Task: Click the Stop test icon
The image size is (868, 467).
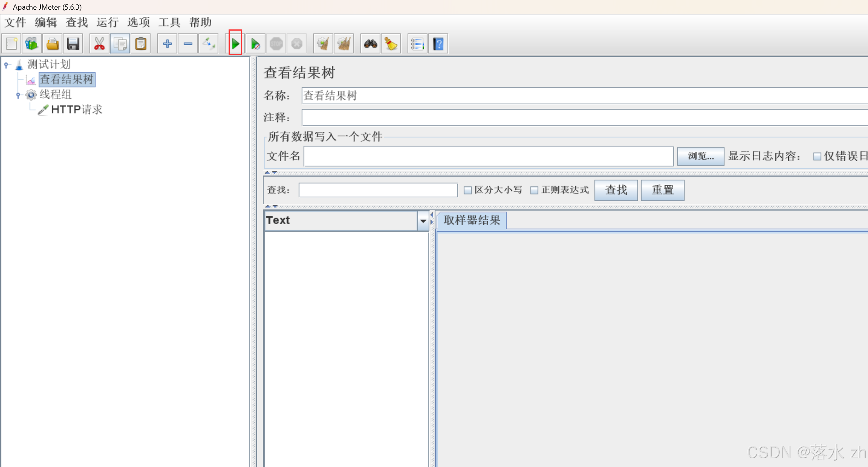Action: point(277,44)
